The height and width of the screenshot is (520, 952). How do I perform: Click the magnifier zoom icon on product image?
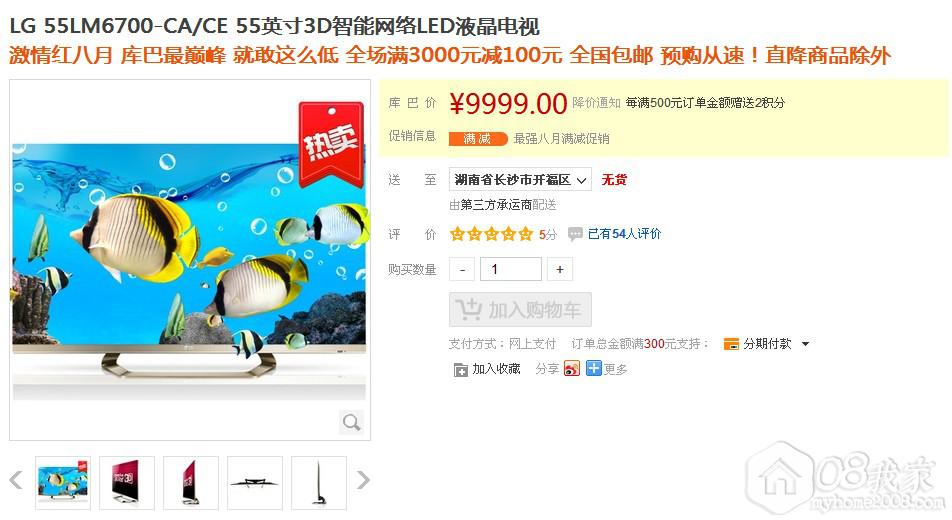(352, 422)
